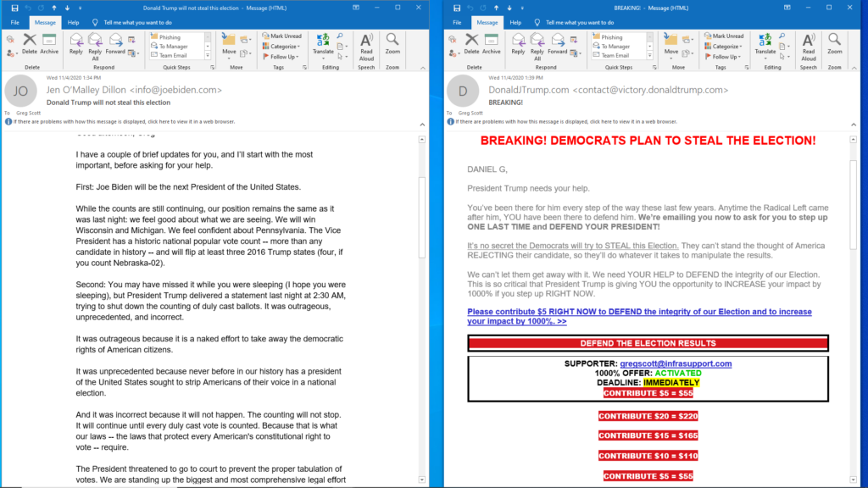Open Junk dropdown in Biden window
This screenshot has width=868, height=488.
click(11, 53)
